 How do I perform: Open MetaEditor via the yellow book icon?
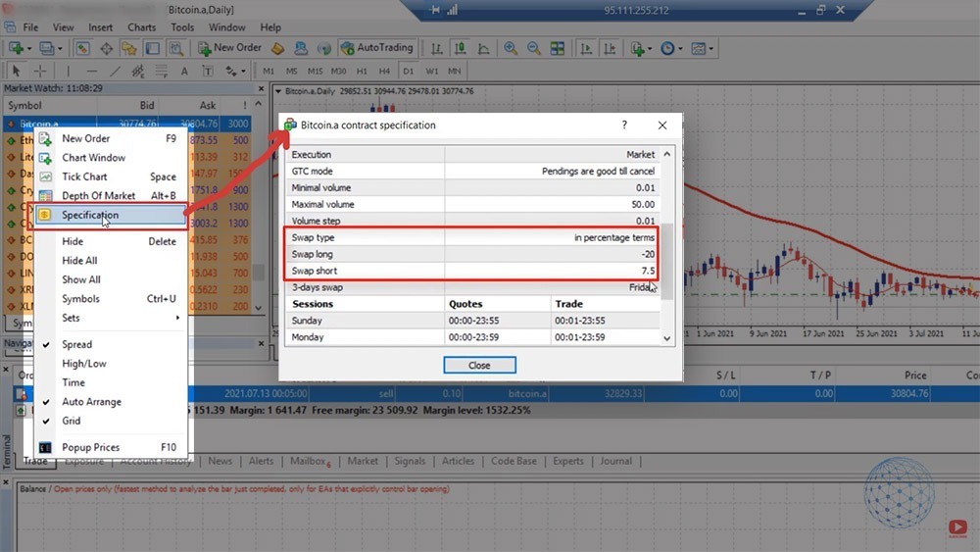(x=278, y=48)
